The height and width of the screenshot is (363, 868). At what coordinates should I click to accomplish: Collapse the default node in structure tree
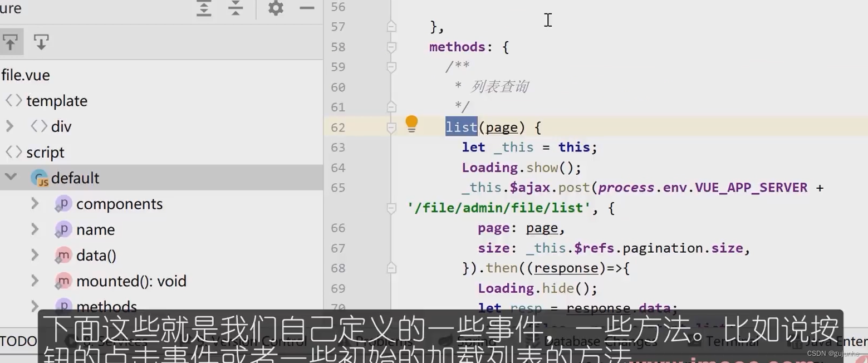pos(11,178)
